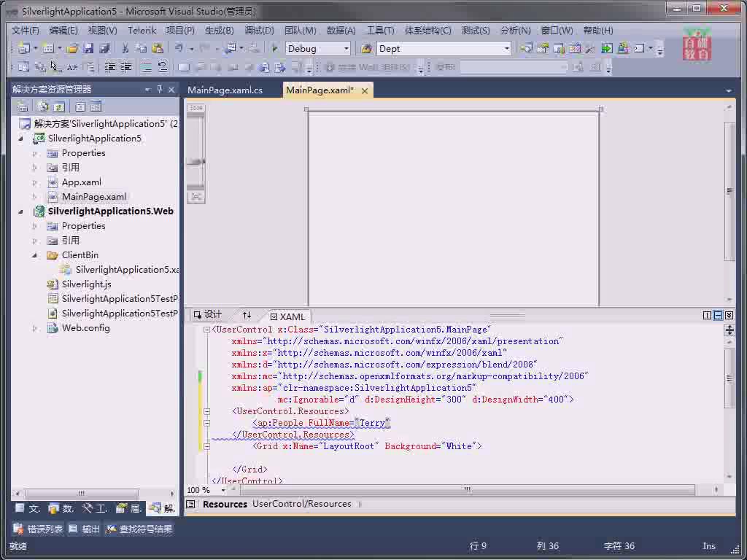
Task: Select the 设计 view tab
Action: [x=208, y=315]
